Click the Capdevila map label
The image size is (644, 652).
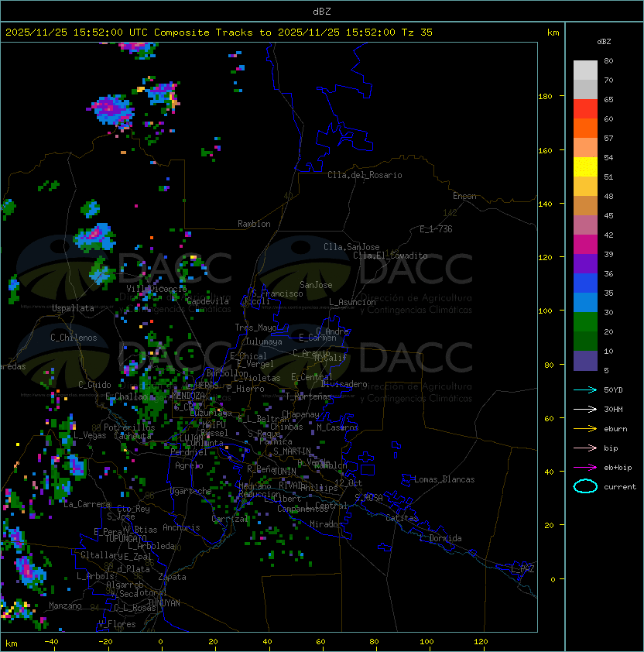coord(207,301)
